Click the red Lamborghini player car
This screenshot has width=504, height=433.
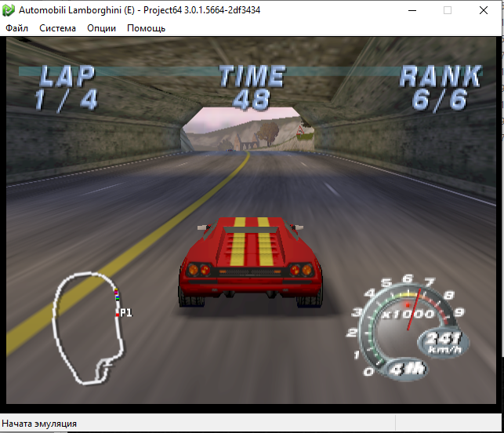pyautogui.click(x=250, y=262)
